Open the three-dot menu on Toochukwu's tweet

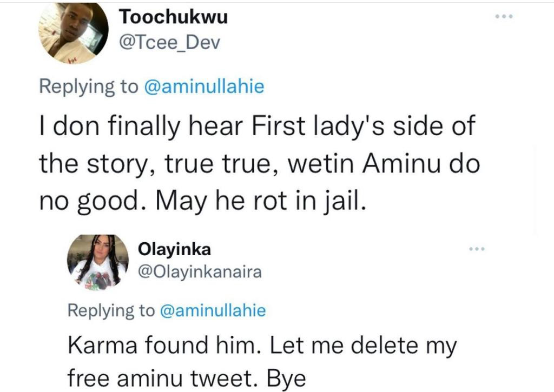click(504, 16)
